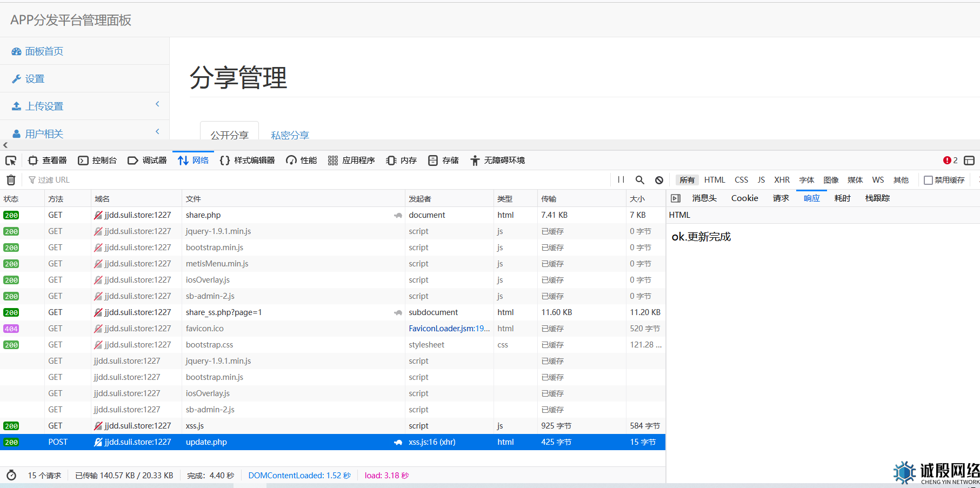Screen dimensions: 980x488
Task: Sort by 域名 column header
Action: click(136, 199)
